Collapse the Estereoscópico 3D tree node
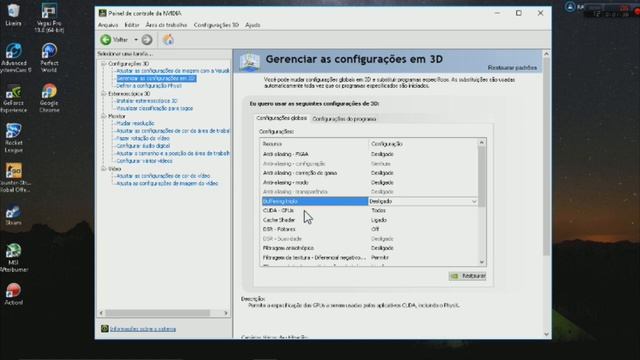Image resolution: width=640 pixels, height=360 pixels. coord(103,93)
